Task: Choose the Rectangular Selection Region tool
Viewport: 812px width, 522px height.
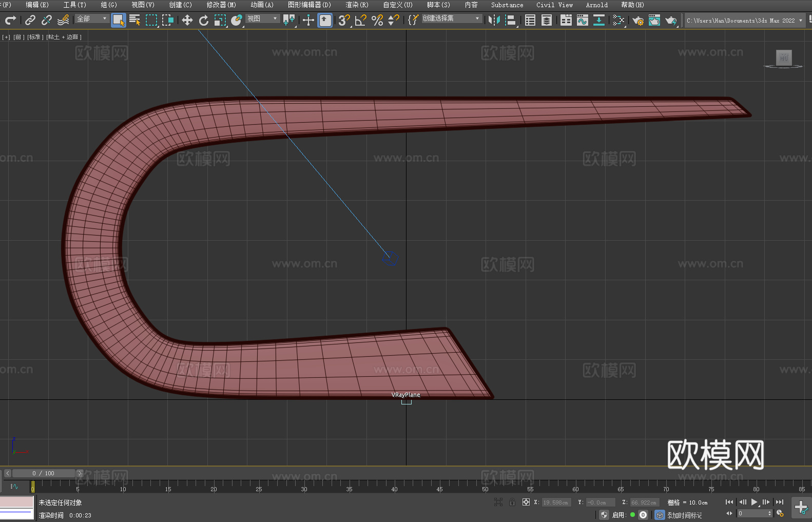Action: click(x=151, y=20)
